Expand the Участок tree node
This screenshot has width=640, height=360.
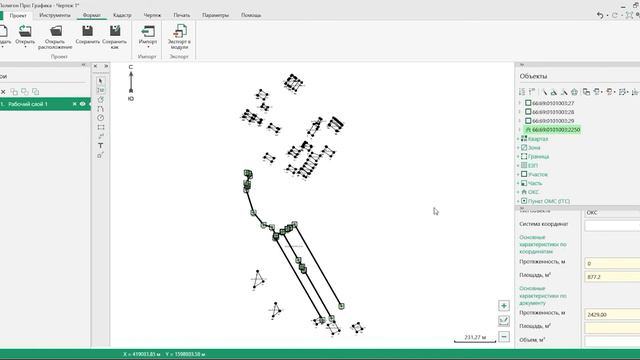coord(518,174)
